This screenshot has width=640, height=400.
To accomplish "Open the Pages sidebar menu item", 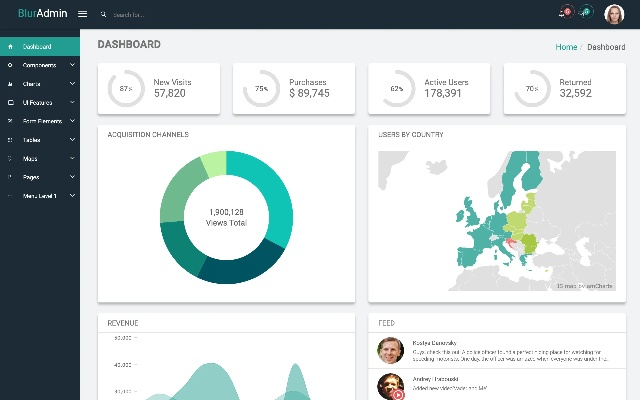I will (31, 177).
